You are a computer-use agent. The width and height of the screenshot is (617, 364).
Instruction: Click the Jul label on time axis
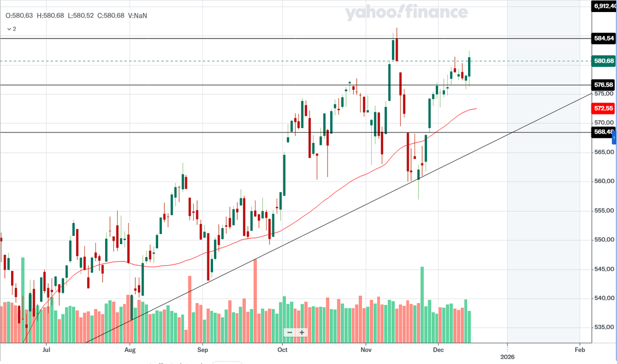[46, 350]
